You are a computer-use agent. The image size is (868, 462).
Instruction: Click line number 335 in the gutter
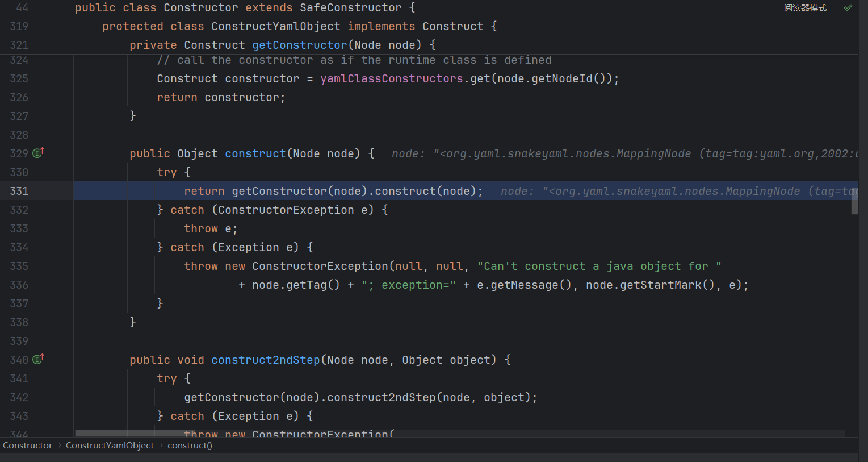[x=19, y=266]
